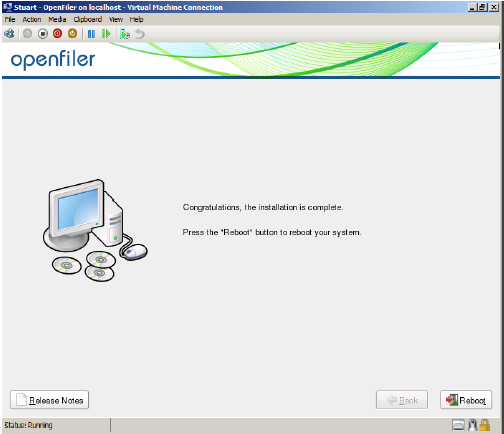Click the 'Press the Reboot button' instruction text
The height and width of the screenshot is (434, 504).
[x=272, y=232]
